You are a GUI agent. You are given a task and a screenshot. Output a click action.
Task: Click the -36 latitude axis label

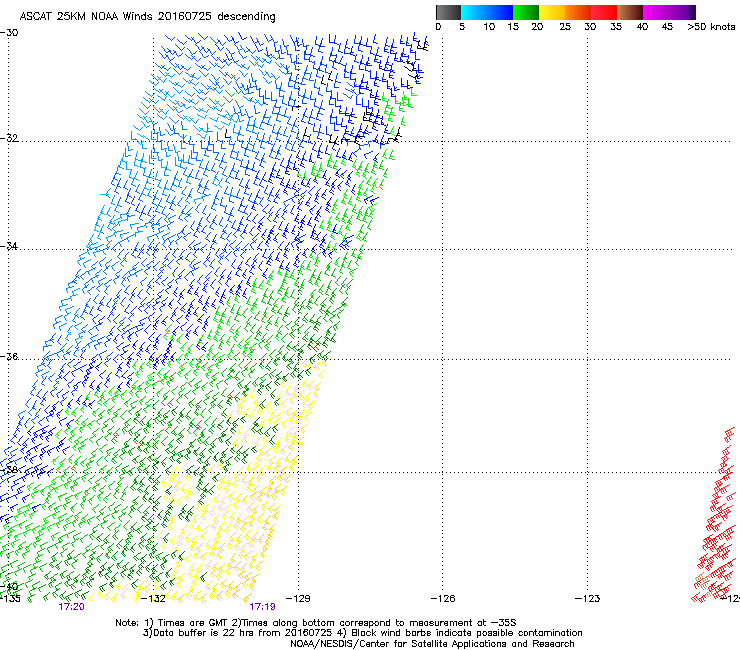(x=9, y=356)
